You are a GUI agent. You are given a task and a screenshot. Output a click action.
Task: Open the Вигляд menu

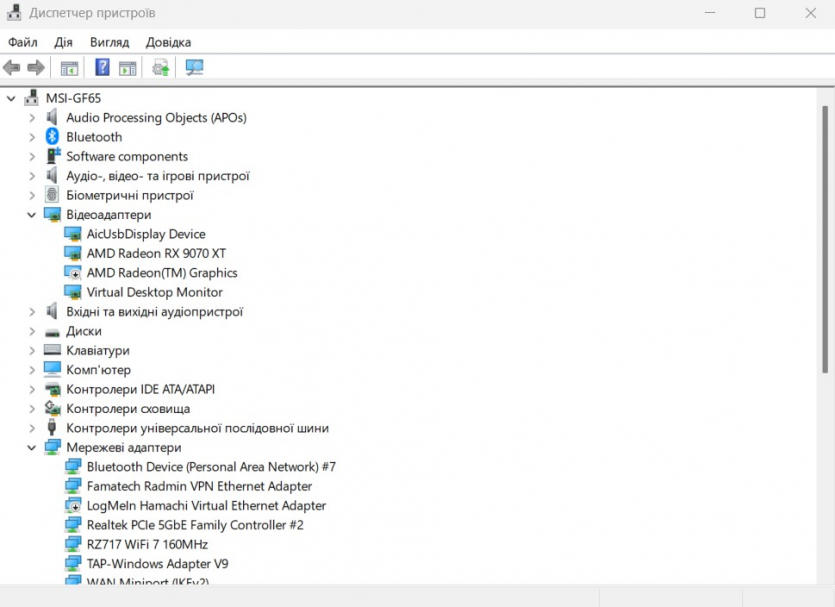[x=109, y=42]
